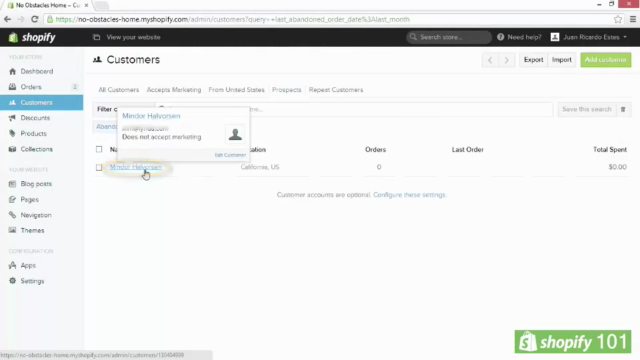Open Orders in the sidebar
The image size is (640, 360).
coord(31,87)
